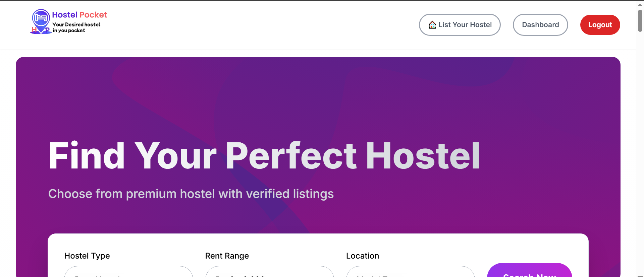Click the Hostel Pocket bed pin logo
644x277 pixels.
[x=41, y=21]
